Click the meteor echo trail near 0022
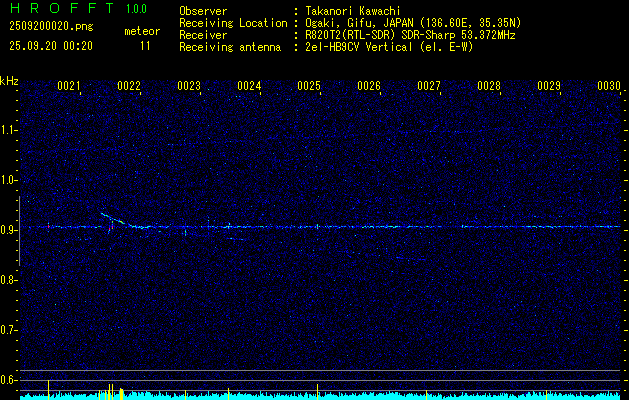629x400 pixels. (x=118, y=221)
